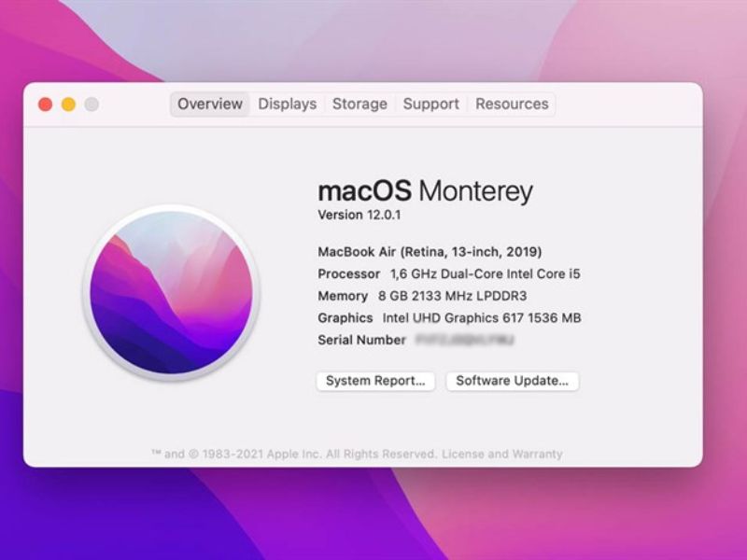Click the Memory 8 GB 2133 MHz line
The width and height of the screenshot is (747, 560).
coord(423,296)
